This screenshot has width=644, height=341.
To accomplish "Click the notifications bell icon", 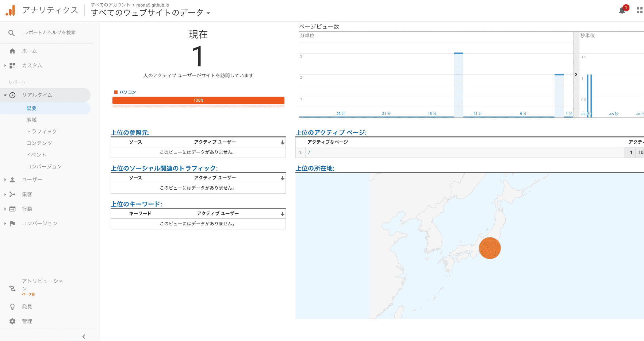I will [x=622, y=11].
